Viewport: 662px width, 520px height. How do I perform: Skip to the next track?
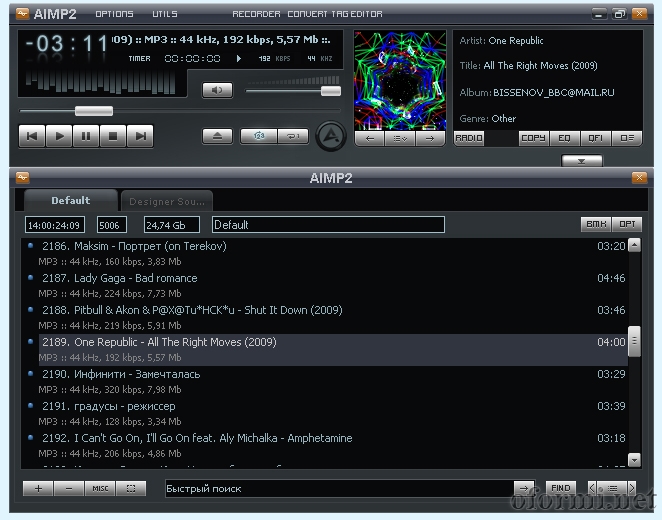(x=140, y=136)
